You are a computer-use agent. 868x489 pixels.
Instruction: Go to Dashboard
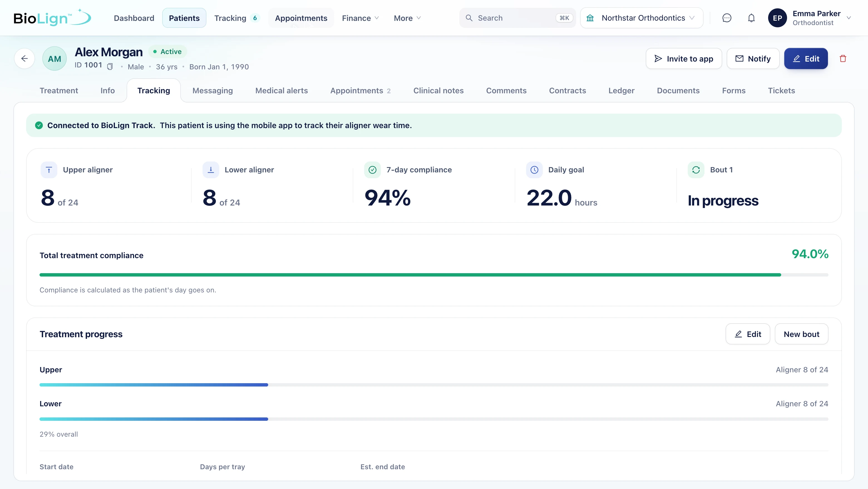point(134,18)
